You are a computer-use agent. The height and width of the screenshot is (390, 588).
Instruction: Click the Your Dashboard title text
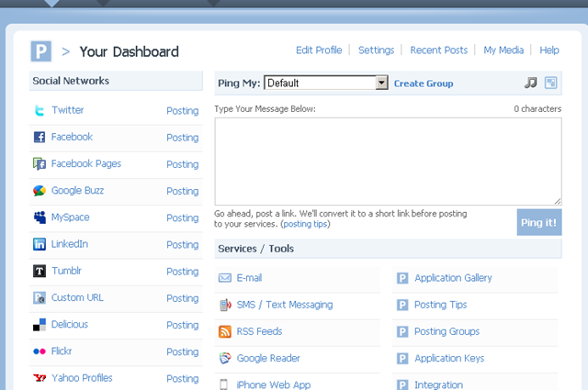(129, 51)
